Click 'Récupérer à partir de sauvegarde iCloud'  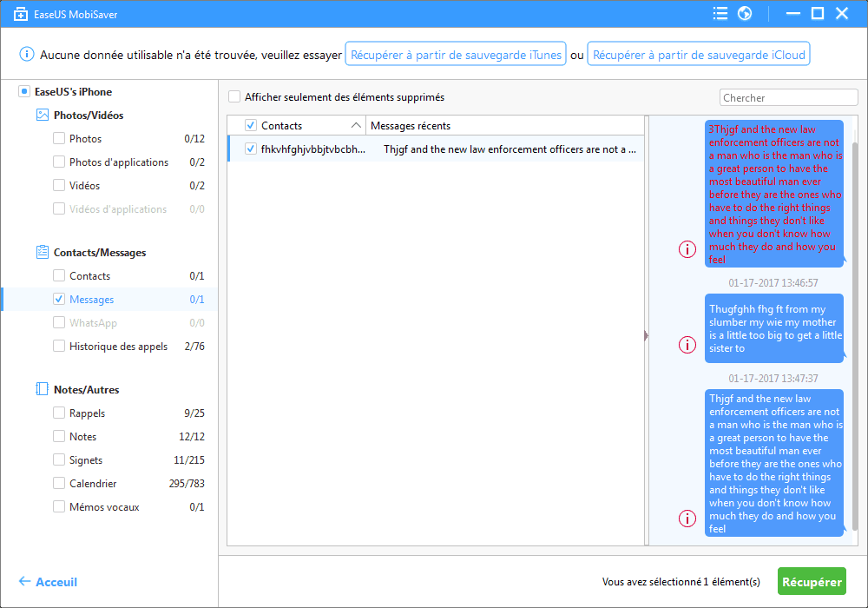699,54
